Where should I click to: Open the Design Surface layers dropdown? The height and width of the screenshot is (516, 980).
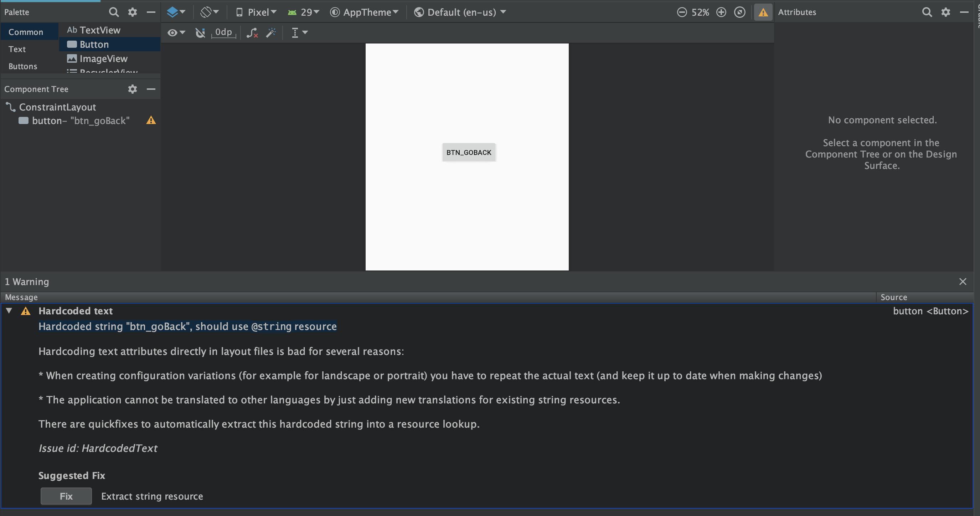(x=176, y=12)
